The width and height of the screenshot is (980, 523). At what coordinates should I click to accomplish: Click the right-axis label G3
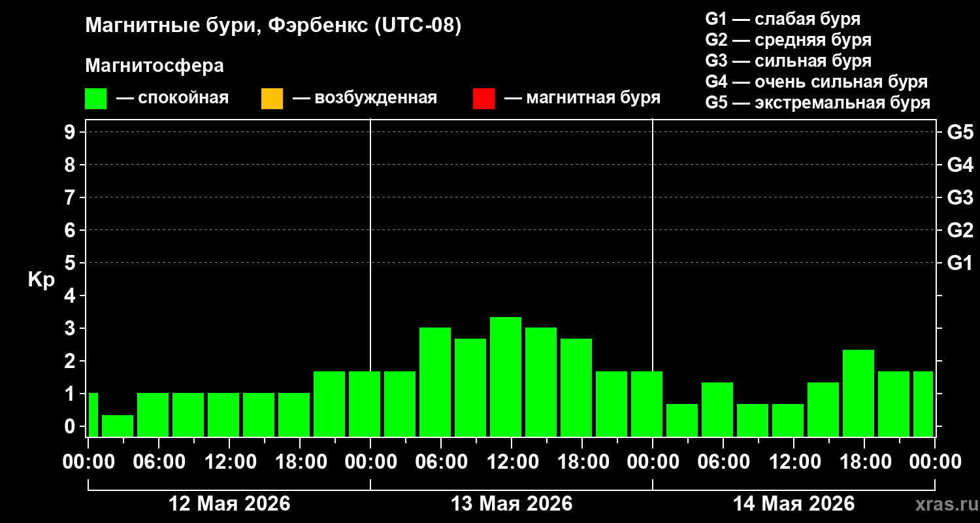pos(960,197)
